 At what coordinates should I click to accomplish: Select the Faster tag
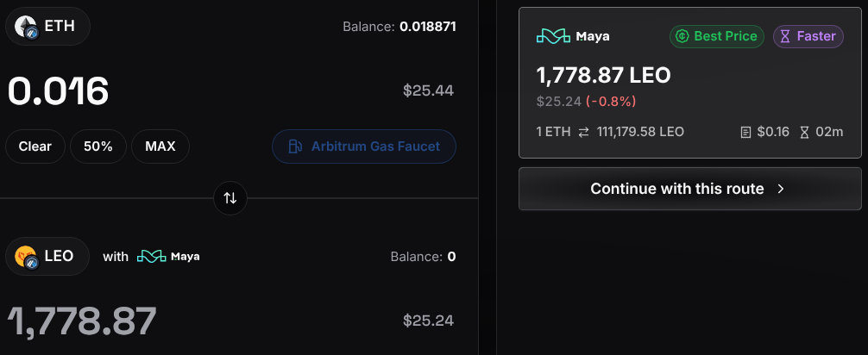[808, 36]
